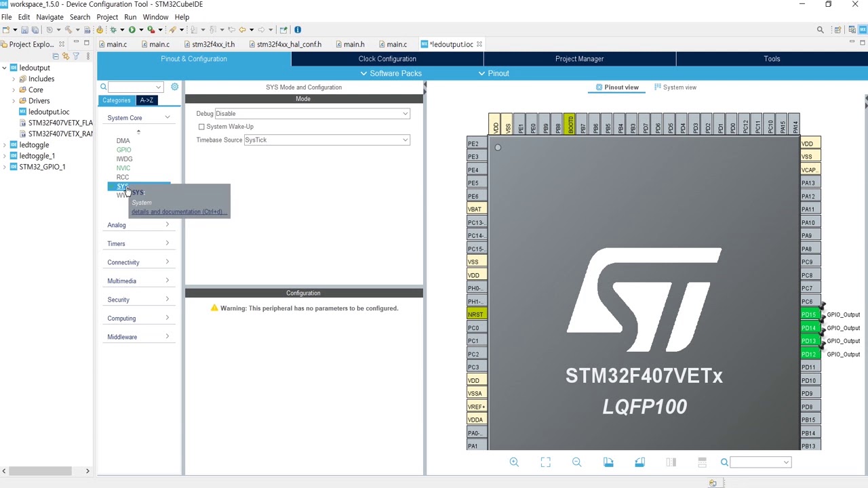The image size is (868, 488).
Task: Expand the ledtoggle project node
Action: [x=4, y=145]
